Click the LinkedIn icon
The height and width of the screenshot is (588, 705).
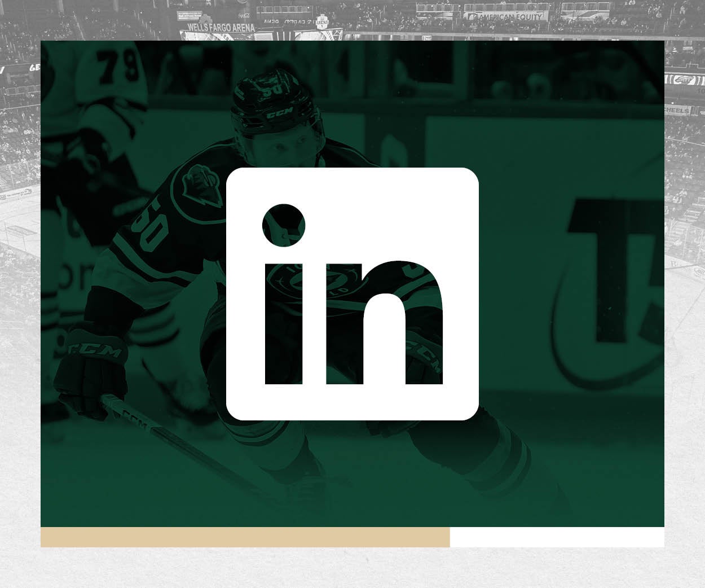[x=352, y=292]
